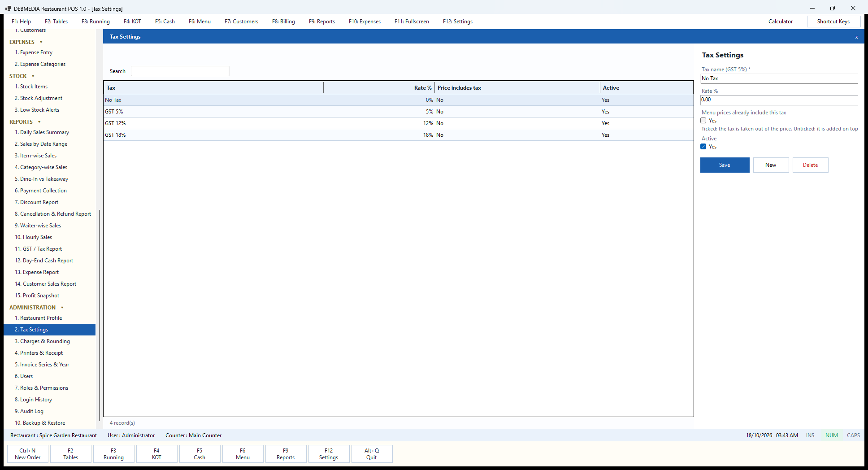Sort by the Price includes tax column
Image resolution: width=868 pixels, height=470 pixels.
517,88
